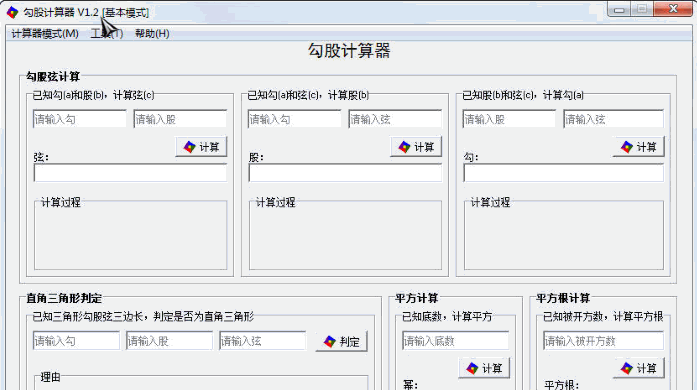
Task: Focus 请输入勾 field in 计算股(b) group
Action: (294, 119)
